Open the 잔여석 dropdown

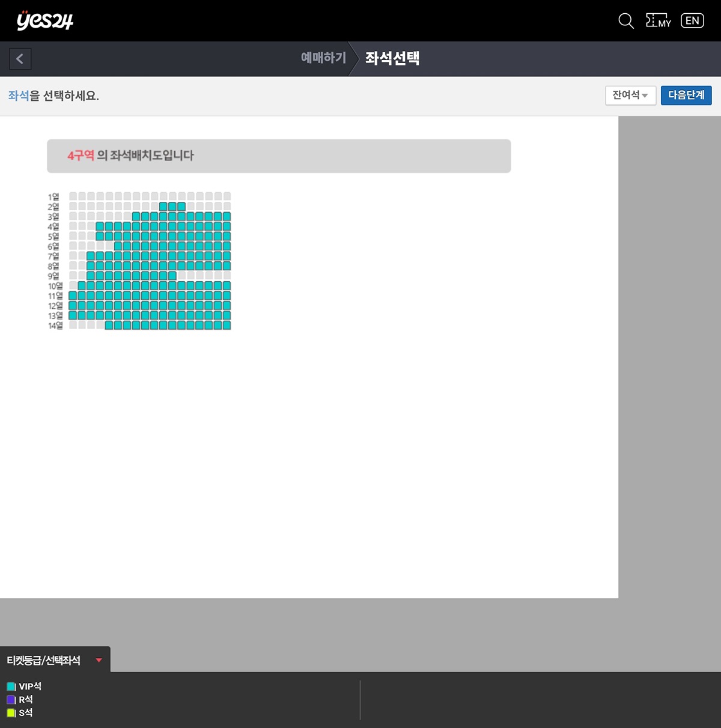[x=630, y=96]
